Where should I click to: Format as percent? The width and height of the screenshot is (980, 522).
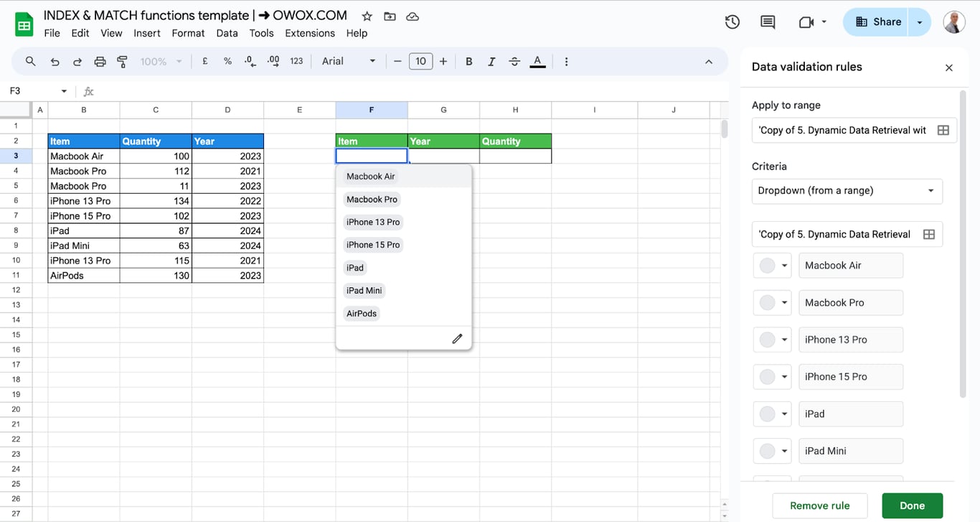coord(227,62)
